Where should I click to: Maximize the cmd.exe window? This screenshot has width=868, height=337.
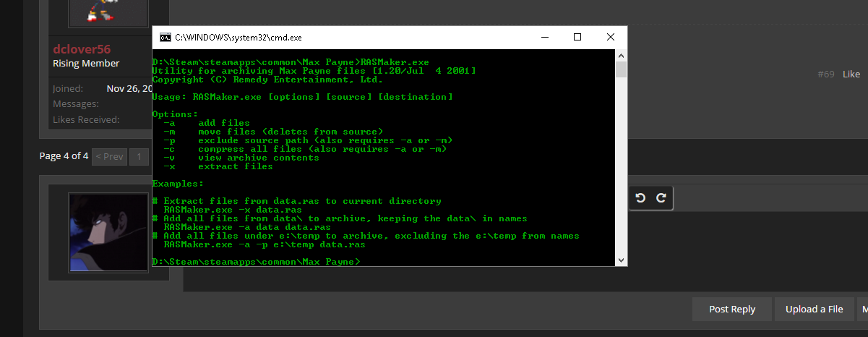pos(577,37)
